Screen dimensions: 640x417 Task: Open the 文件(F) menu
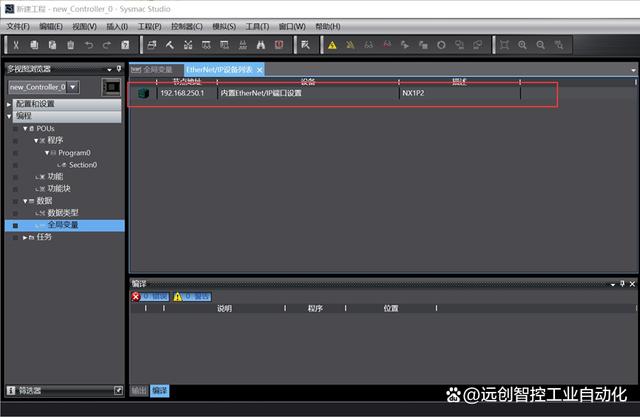[x=18, y=27]
